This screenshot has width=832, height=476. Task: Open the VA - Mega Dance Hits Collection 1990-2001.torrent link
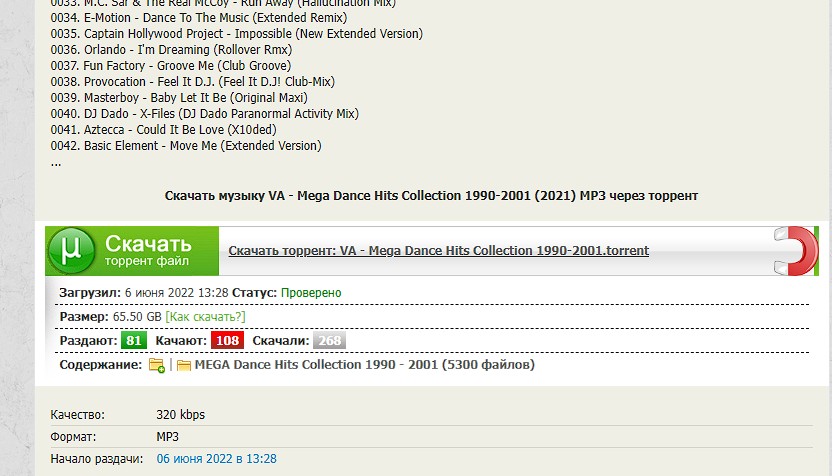click(438, 250)
